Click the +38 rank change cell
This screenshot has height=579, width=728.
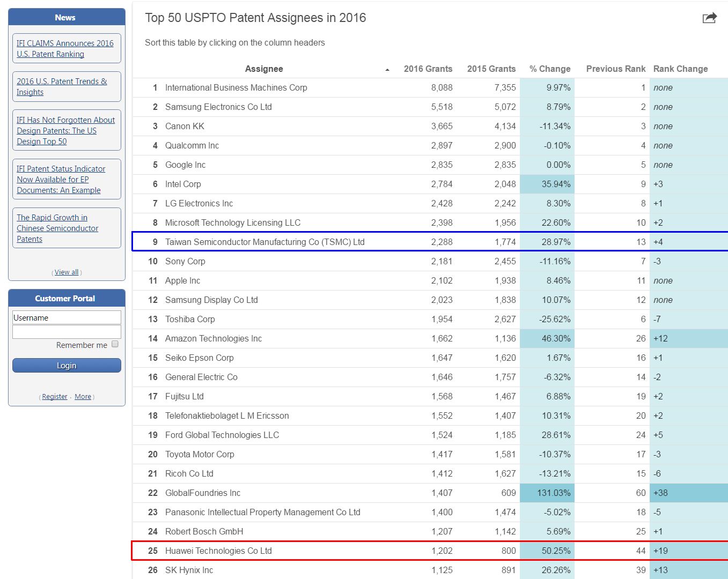[688, 493]
